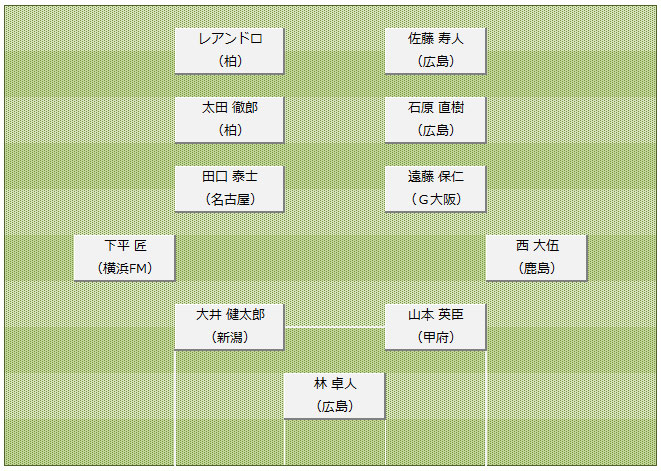Click the team label (新潟)
661x471 pixels.
230,337
